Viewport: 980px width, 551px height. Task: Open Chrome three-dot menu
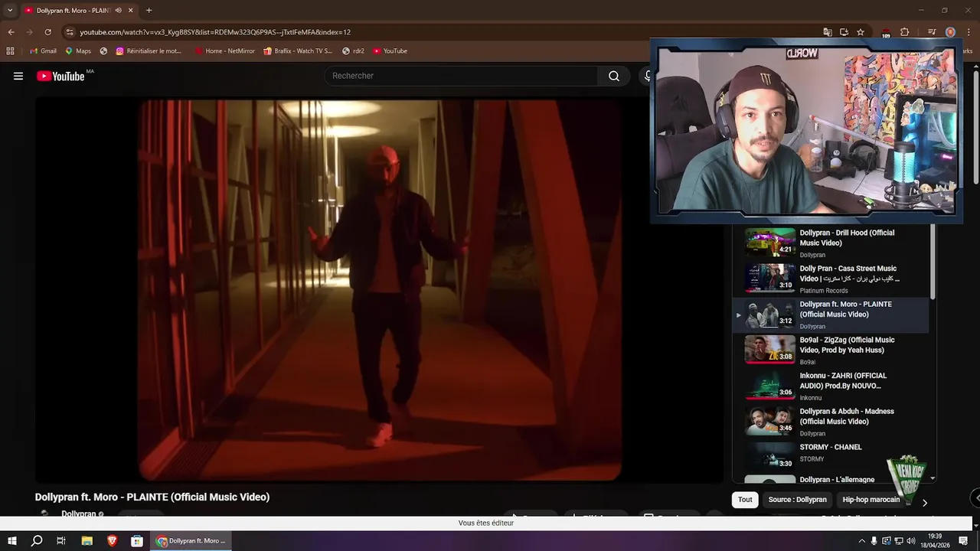[x=968, y=32]
